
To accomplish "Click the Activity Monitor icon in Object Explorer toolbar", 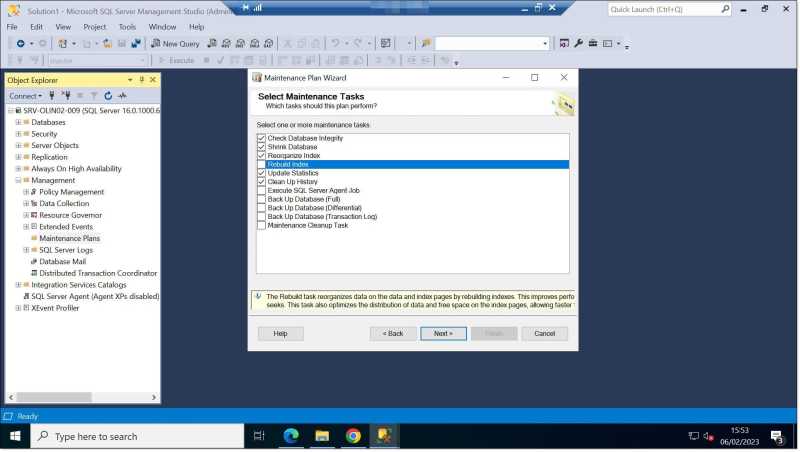I will click(122, 96).
